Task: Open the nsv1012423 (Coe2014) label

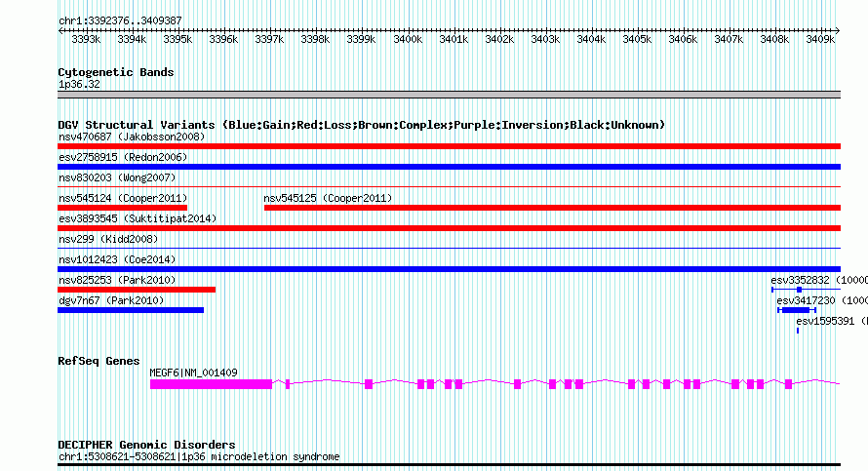Action: pyautogui.click(x=117, y=259)
